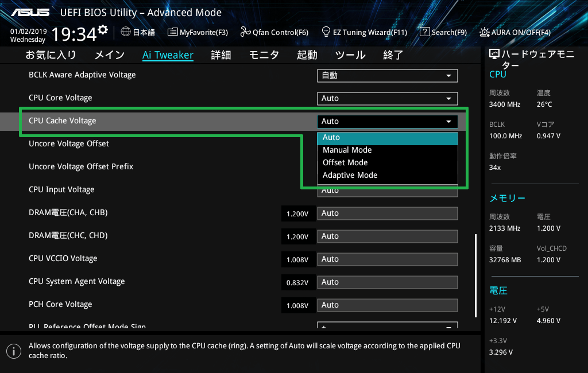Click the CPU VCCIO Voltage Auto field
This screenshot has width=588, height=373.
click(x=388, y=259)
